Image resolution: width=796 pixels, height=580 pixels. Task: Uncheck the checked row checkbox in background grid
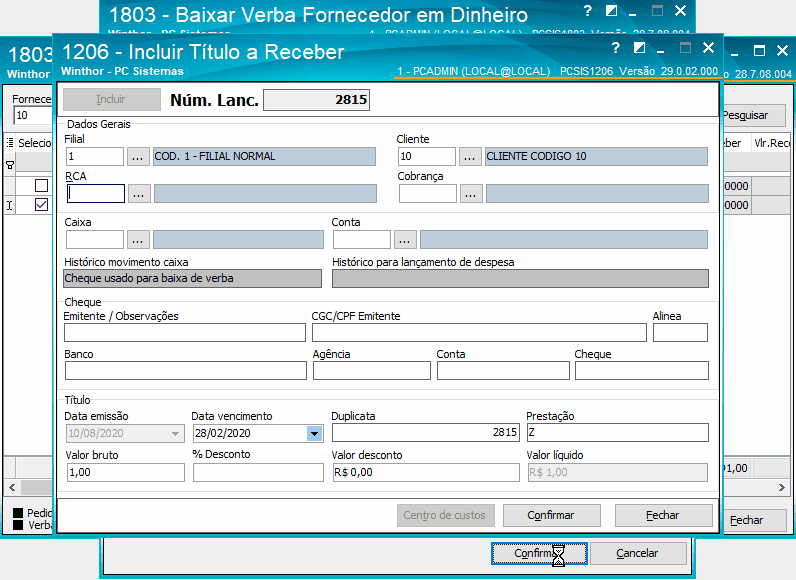point(41,204)
